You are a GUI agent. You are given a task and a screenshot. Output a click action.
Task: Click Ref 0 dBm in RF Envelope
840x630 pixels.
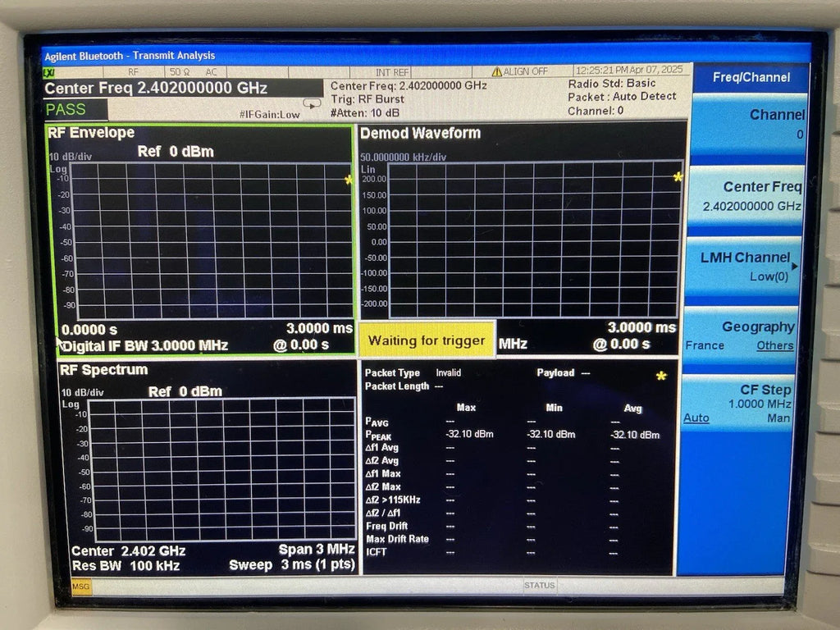point(176,152)
